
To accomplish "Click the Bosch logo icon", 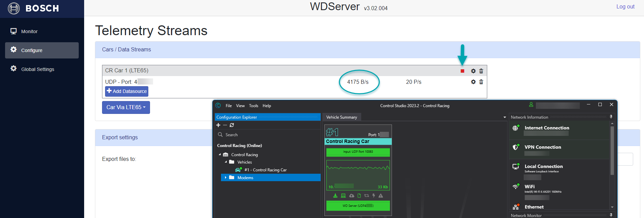I will click(14, 8).
